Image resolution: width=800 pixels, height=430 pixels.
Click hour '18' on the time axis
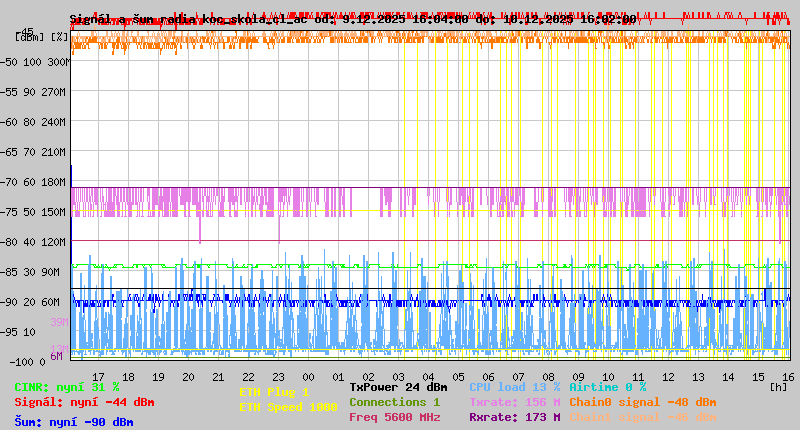point(129,377)
